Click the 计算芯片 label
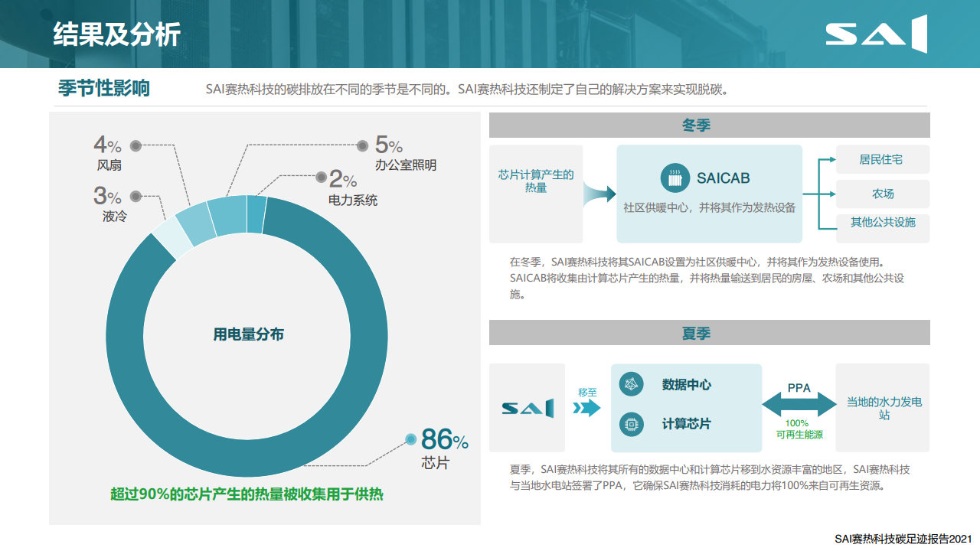This screenshot has height=551, width=980. (x=686, y=423)
